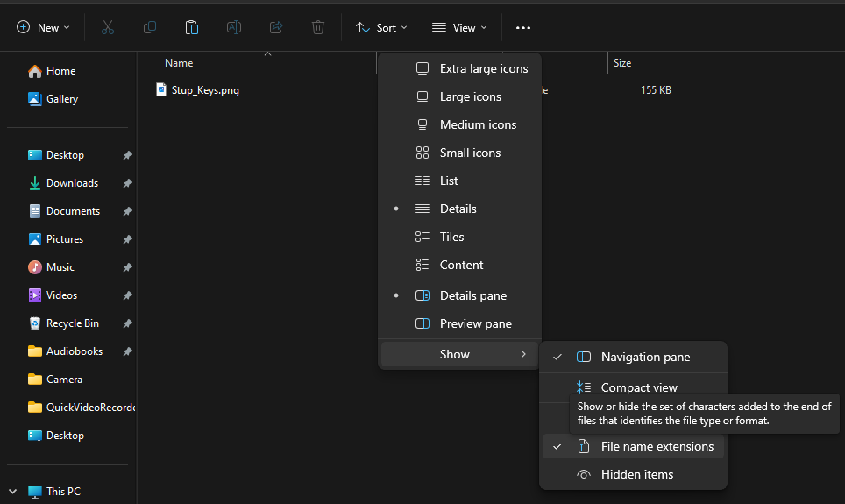Open Gallery in the sidebar

(61, 99)
